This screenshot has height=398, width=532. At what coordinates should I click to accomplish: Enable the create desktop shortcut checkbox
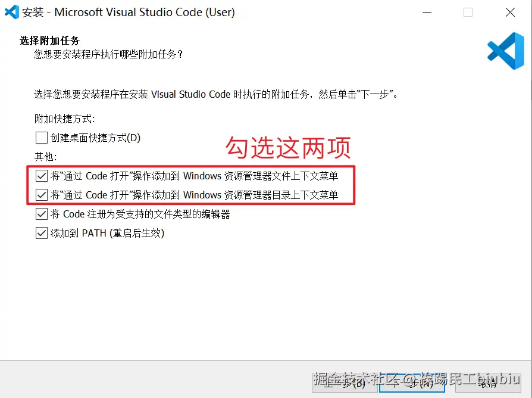pyautogui.click(x=42, y=138)
